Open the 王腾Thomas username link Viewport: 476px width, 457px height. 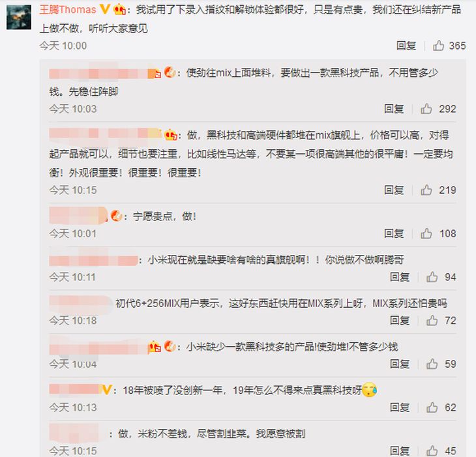(68, 10)
